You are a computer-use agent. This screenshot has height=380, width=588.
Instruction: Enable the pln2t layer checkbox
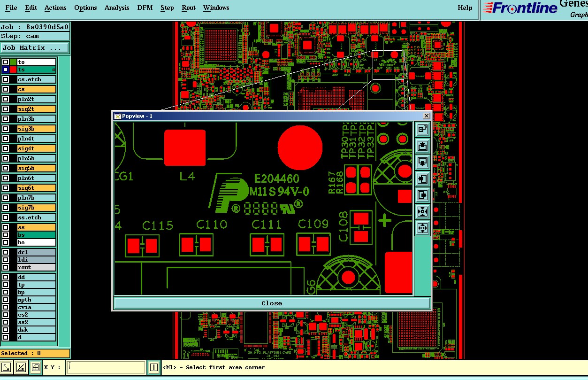click(x=6, y=99)
